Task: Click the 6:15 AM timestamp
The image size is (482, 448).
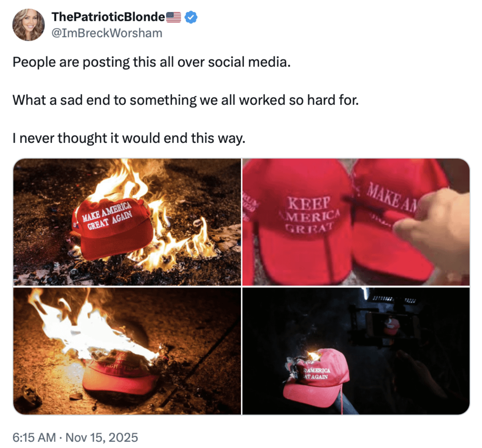Action: click(x=34, y=437)
